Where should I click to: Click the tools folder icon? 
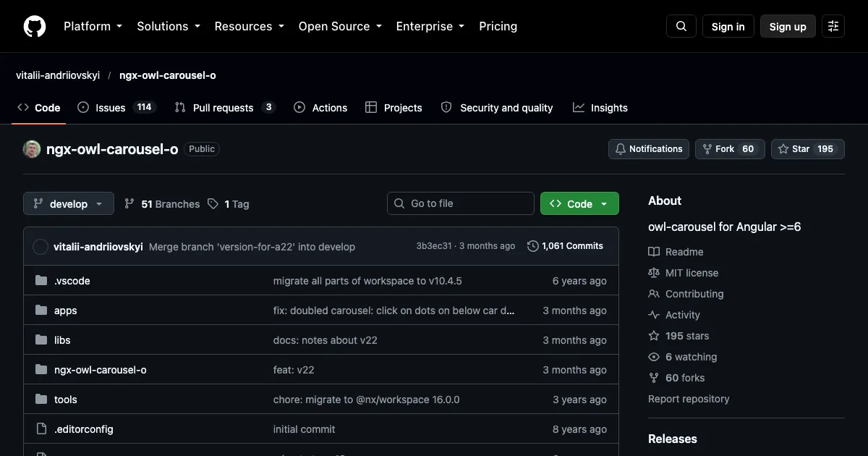[x=41, y=400]
